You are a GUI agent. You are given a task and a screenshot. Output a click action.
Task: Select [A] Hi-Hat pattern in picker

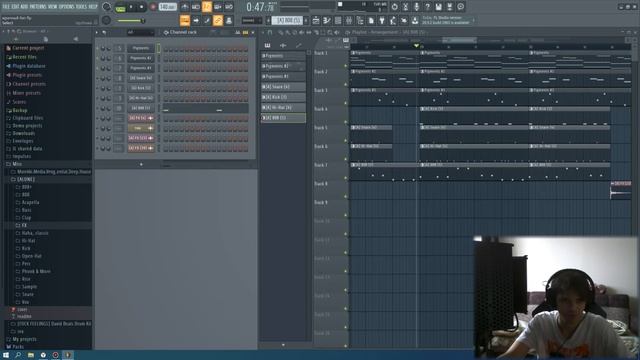(283, 107)
